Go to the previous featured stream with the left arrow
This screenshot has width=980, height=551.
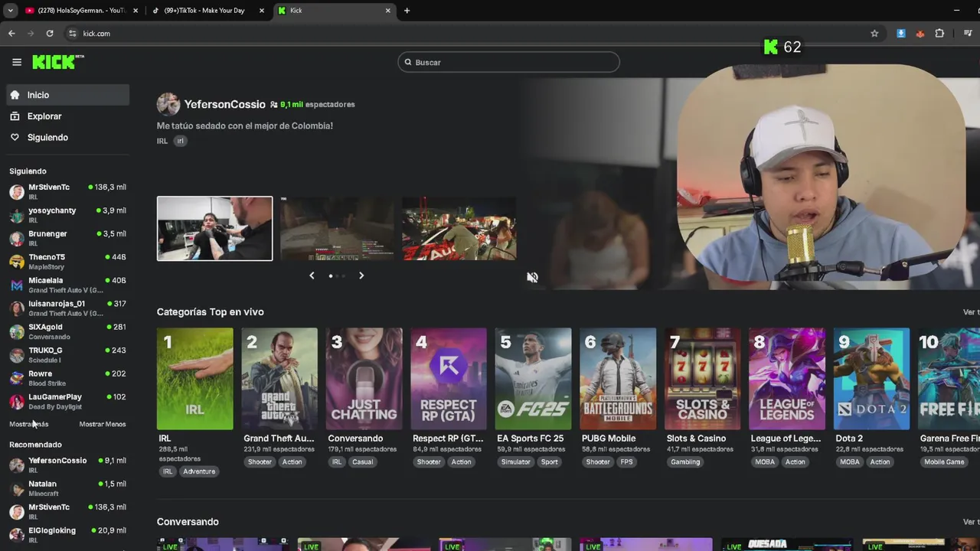[x=312, y=275]
